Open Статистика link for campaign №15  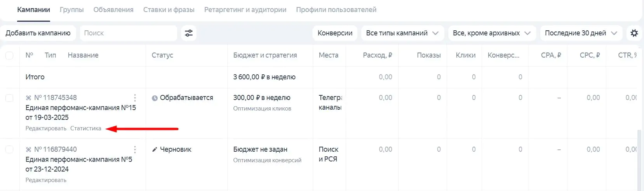[85, 128]
